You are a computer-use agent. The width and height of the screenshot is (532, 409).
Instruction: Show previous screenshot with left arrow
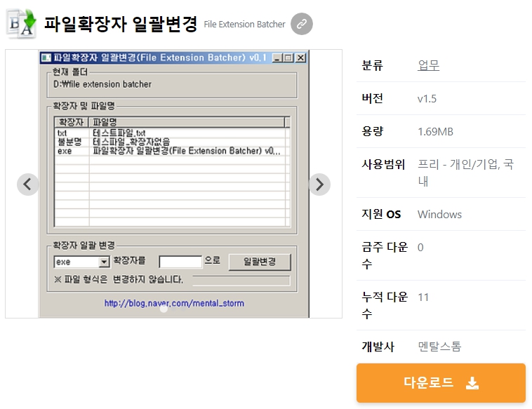tap(28, 185)
